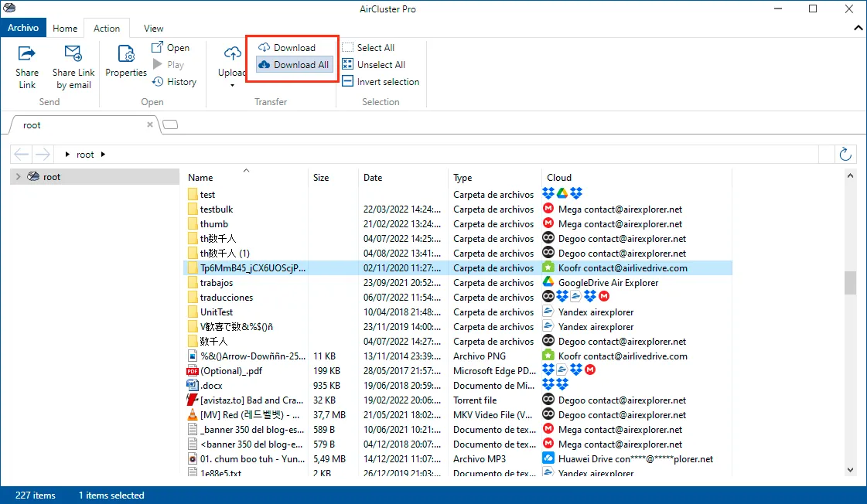867x504 pixels.
Task: Click the refresh icon beside address bar
Action: click(845, 154)
